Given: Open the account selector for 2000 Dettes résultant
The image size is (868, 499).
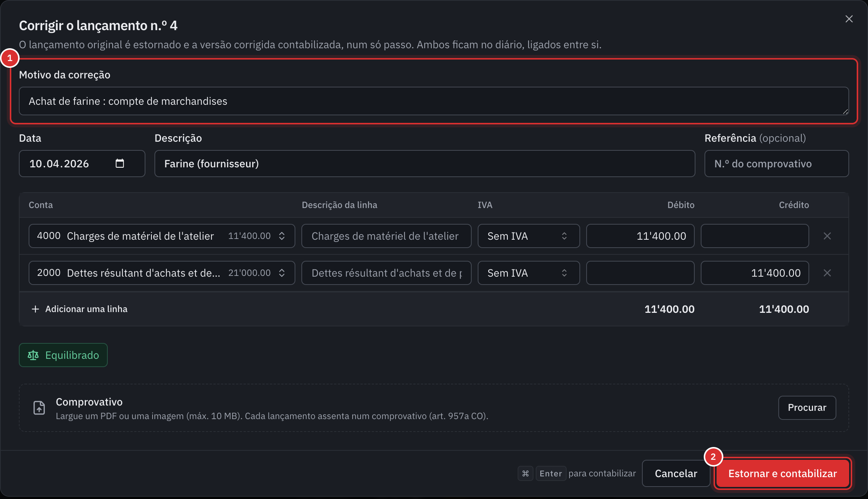Looking at the screenshot, I should point(162,273).
